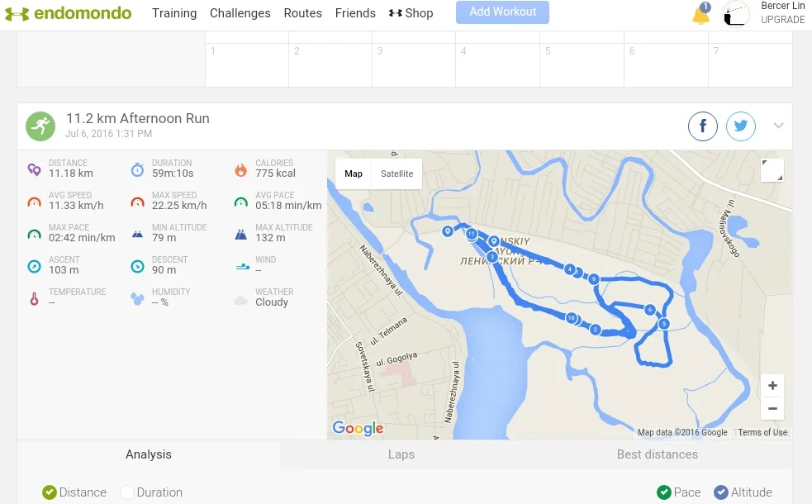This screenshot has height=504, width=812.
Task: Share workout on Facebook icon
Action: point(703,126)
